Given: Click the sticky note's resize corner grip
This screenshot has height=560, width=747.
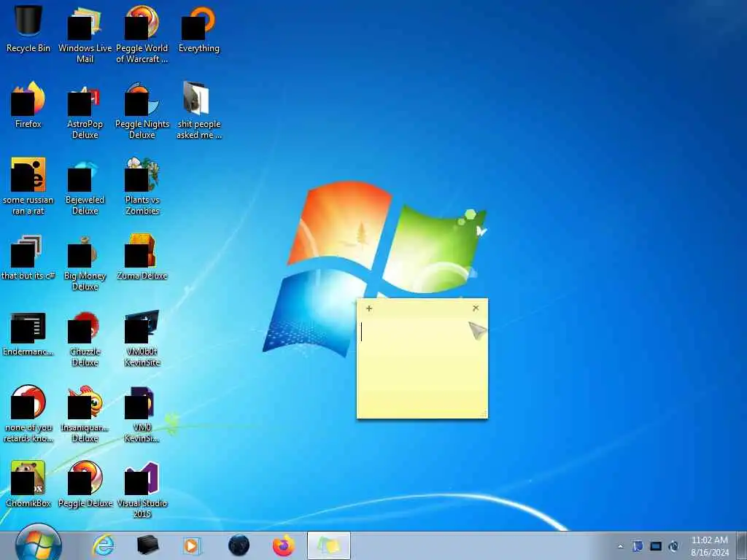Looking at the screenshot, I should click(x=484, y=414).
